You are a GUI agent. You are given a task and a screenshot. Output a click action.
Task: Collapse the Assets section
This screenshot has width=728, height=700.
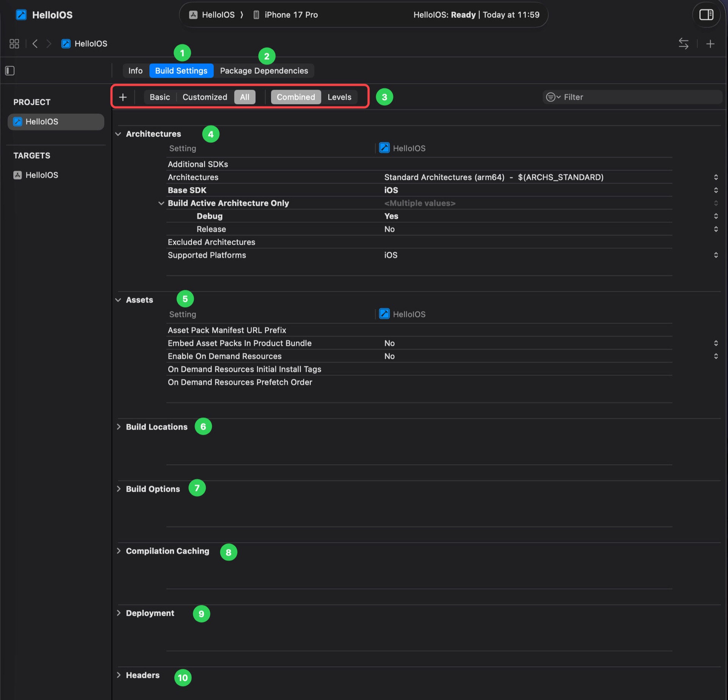(118, 300)
